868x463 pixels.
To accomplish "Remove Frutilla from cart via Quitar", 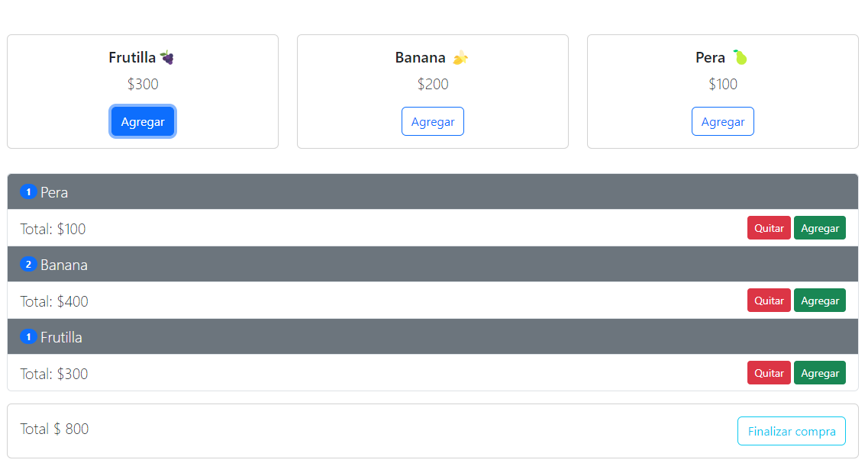I will (769, 373).
